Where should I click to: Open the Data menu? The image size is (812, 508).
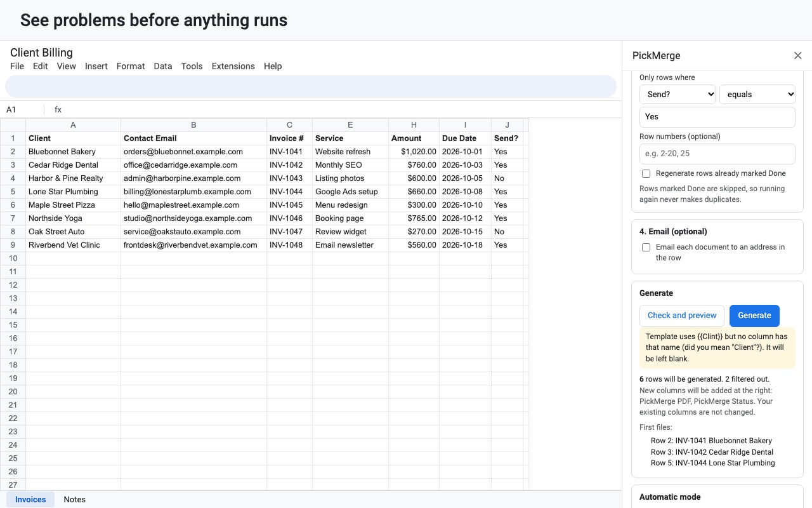click(163, 66)
